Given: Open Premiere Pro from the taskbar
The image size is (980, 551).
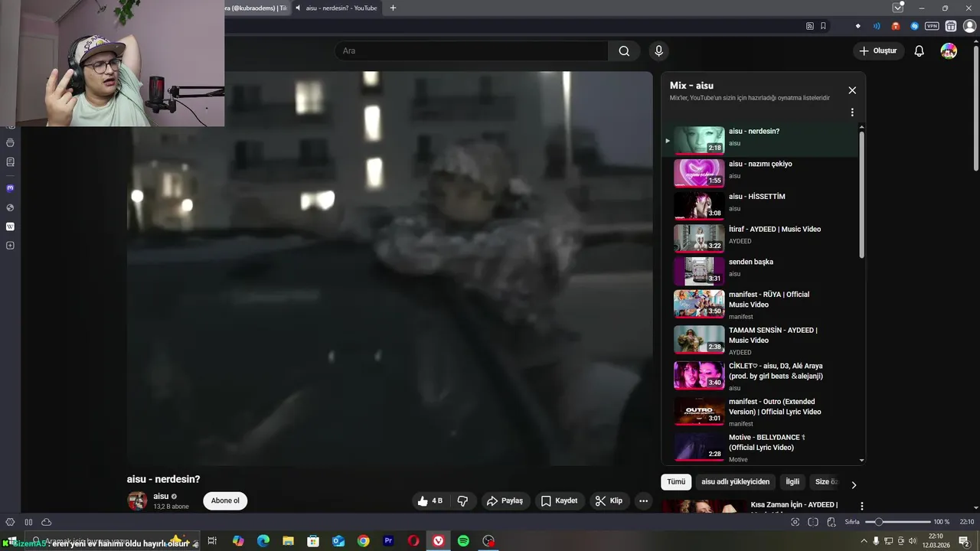Looking at the screenshot, I should click(x=388, y=541).
